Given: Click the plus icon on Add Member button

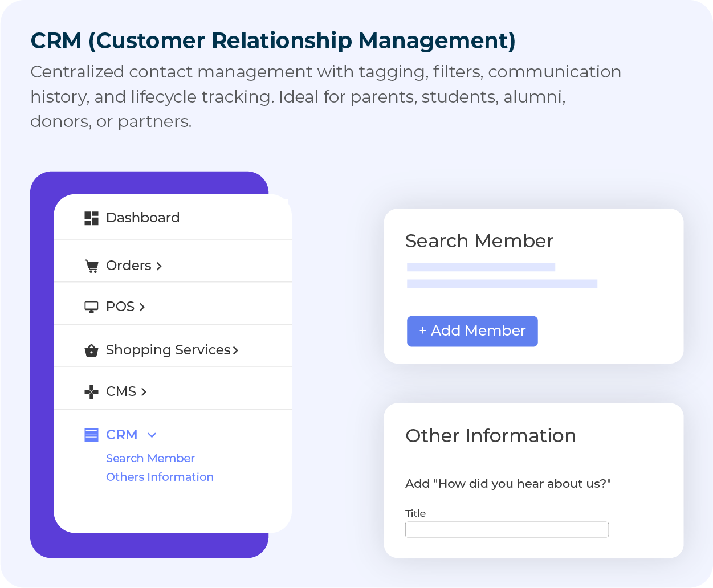Looking at the screenshot, I should 422,330.
